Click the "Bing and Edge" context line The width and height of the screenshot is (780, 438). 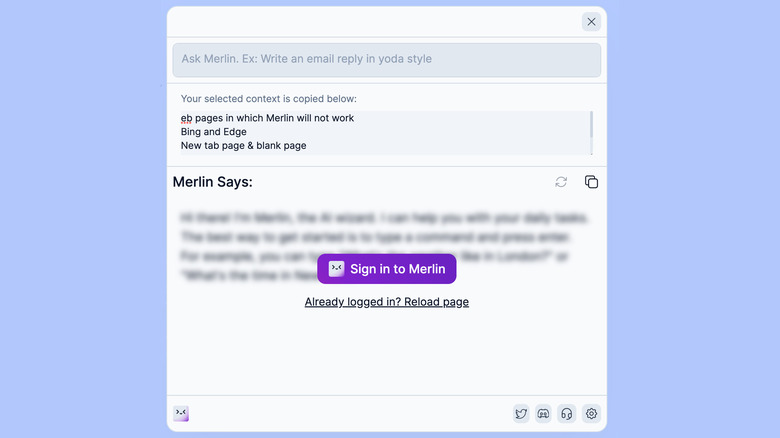pos(214,132)
